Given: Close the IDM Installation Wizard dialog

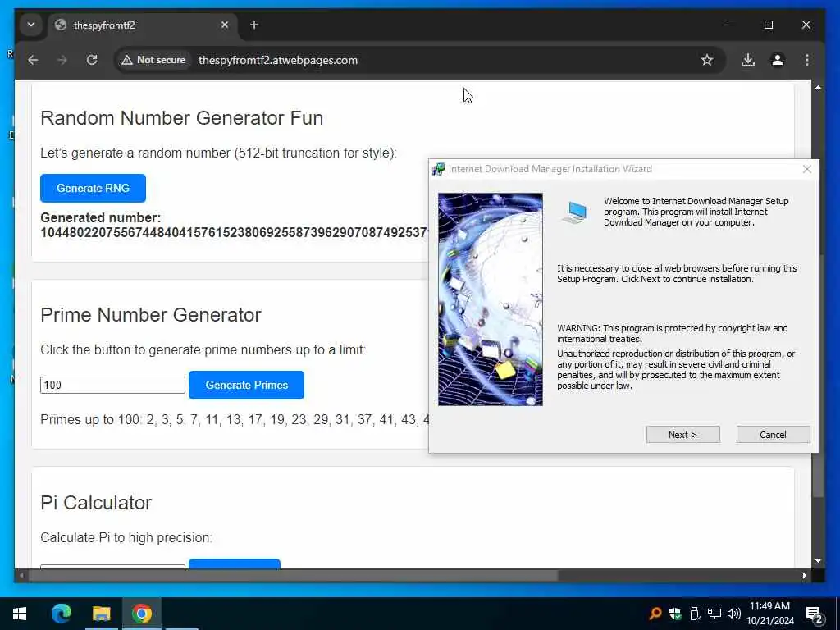Looking at the screenshot, I should point(807,169).
